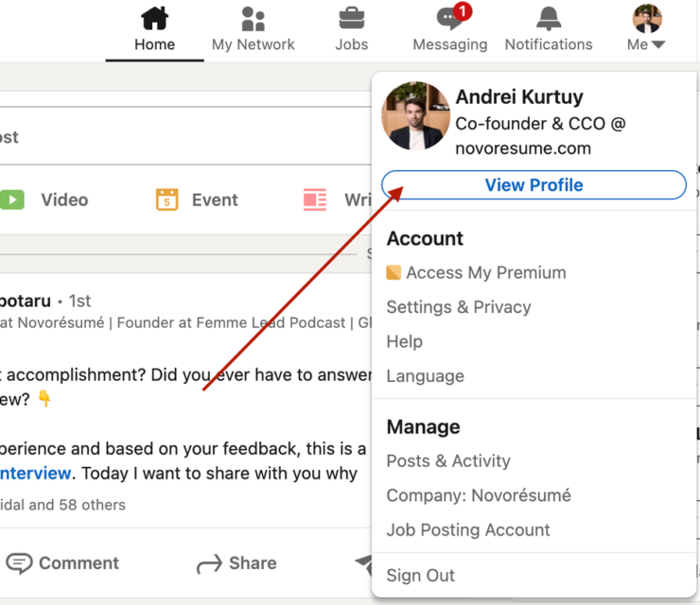Create an Event post
This screenshot has width=700, height=605.
215,199
